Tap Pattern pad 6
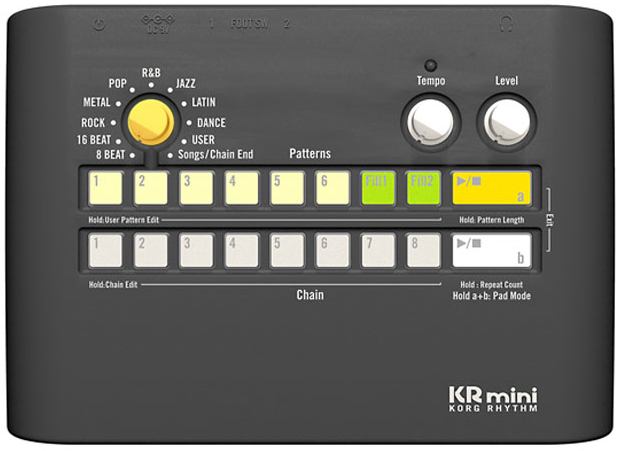The height and width of the screenshot is (451, 623). 333,188
